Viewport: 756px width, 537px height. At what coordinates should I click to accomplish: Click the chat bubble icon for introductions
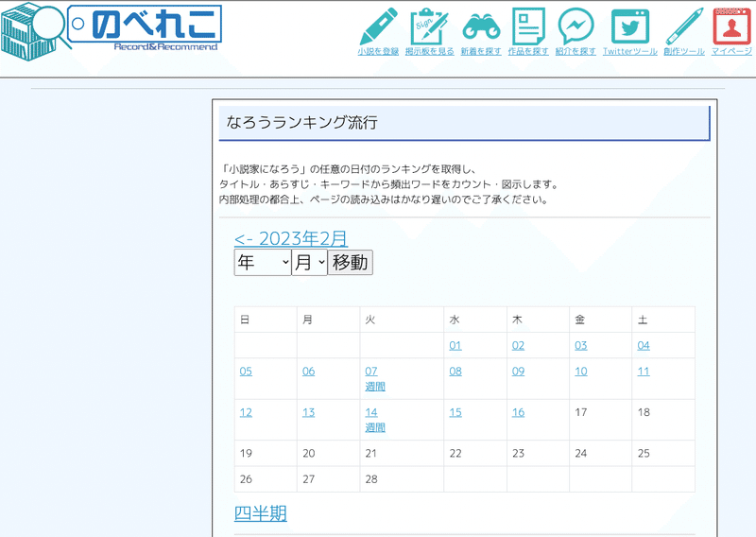coord(576,26)
